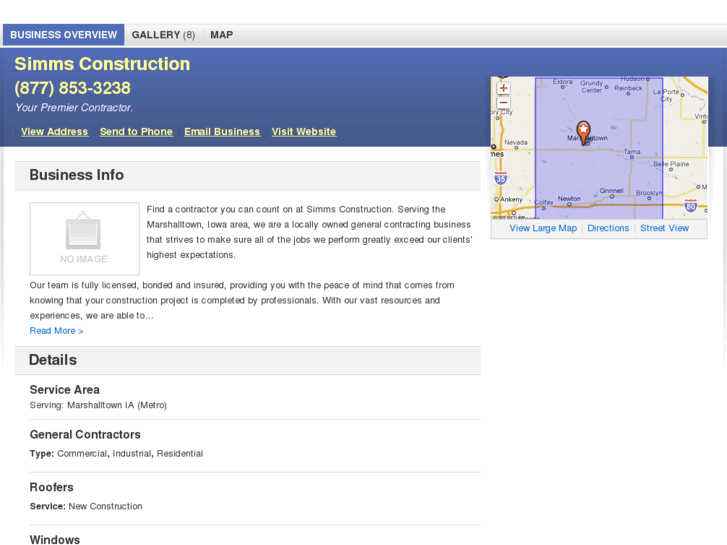Screen dimensions: 727x545
Task: Switch to the Business Overview tab
Action: [x=64, y=35]
